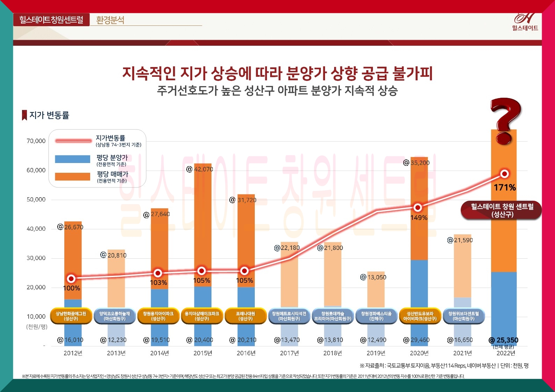Click the 2022년 x-axis label
The width and height of the screenshot is (555, 392).
(506, 353)
